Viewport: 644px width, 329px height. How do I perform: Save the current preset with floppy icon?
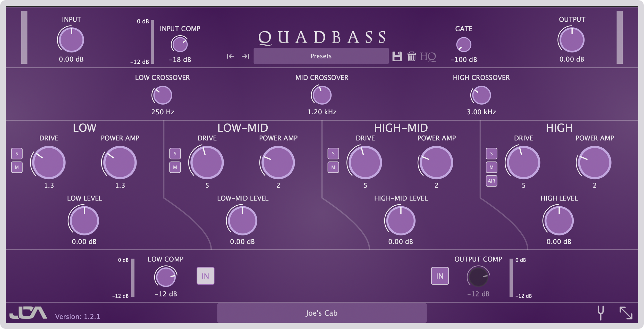[397, 56]
